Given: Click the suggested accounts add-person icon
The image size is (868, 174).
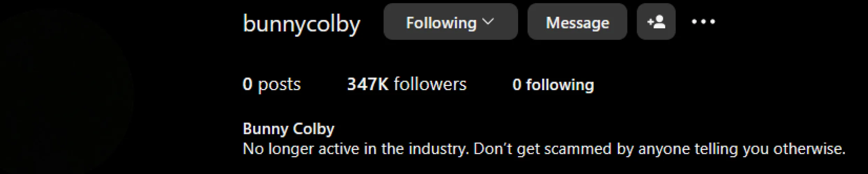Looking at the screenshot, I should [x=656, y=22].
